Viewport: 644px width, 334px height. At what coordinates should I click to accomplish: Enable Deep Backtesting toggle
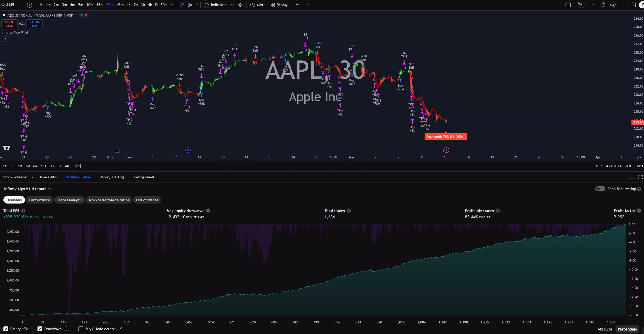(600, 189)
